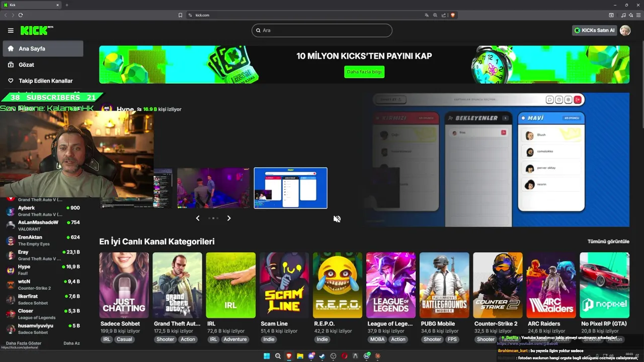Open Gözat in the sidebar
Screen dimensions: 644x362
click(43, 65)
